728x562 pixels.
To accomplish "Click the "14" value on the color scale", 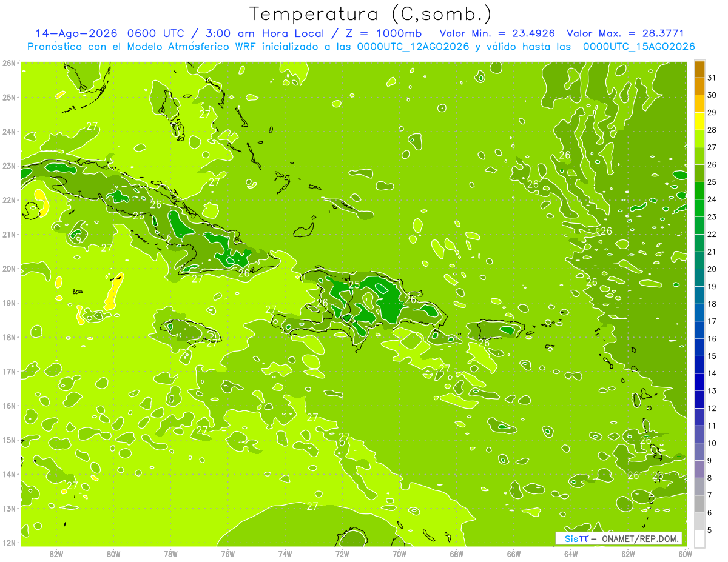I will pos(712,373).
